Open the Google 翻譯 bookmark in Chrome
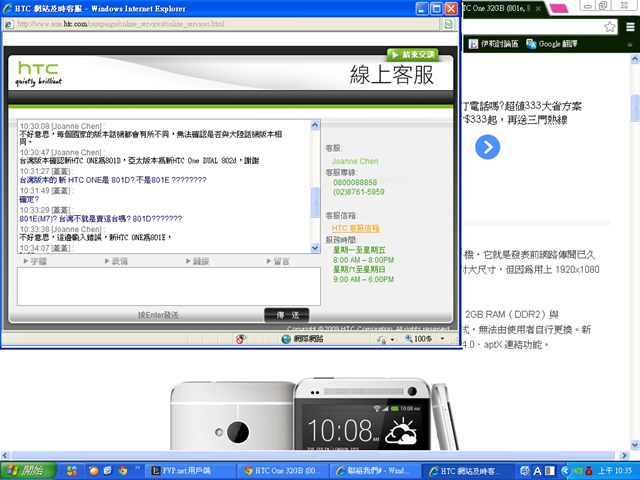640x480 pixels. 551,44
